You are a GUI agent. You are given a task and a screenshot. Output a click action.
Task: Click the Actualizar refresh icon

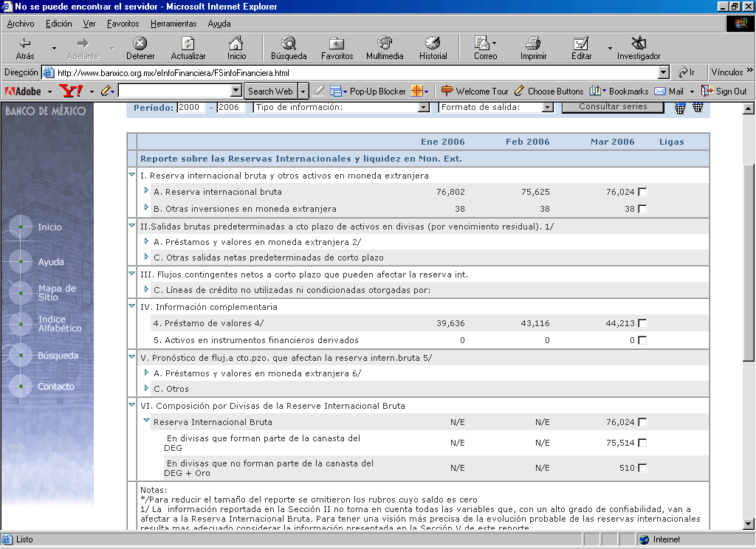click(188, 44)
